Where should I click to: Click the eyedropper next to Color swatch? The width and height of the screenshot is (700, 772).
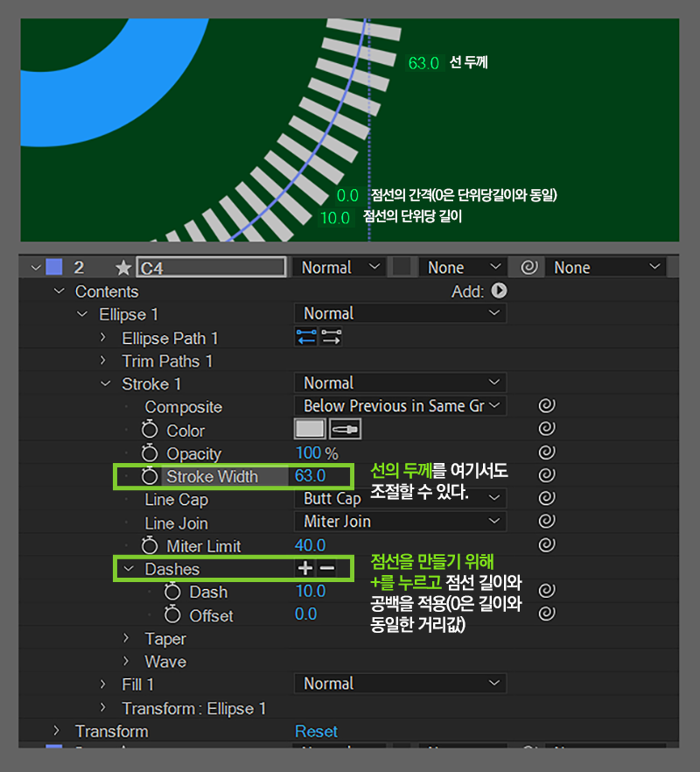click(x=345, y=429)
